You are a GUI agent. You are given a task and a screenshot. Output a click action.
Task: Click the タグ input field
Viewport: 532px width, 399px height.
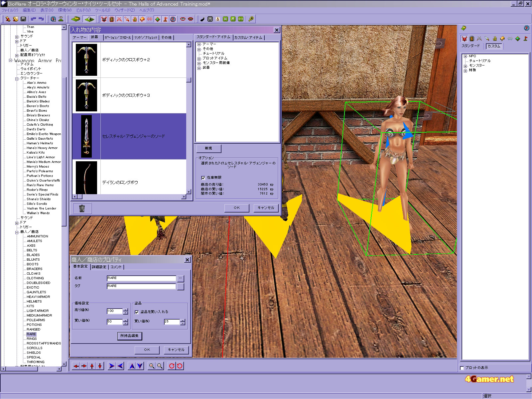coord(141,286)
